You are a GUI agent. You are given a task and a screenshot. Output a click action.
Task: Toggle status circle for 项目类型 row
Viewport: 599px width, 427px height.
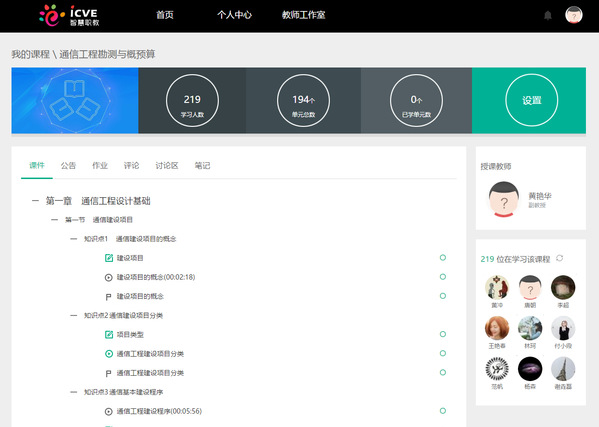tap(443, 334)
